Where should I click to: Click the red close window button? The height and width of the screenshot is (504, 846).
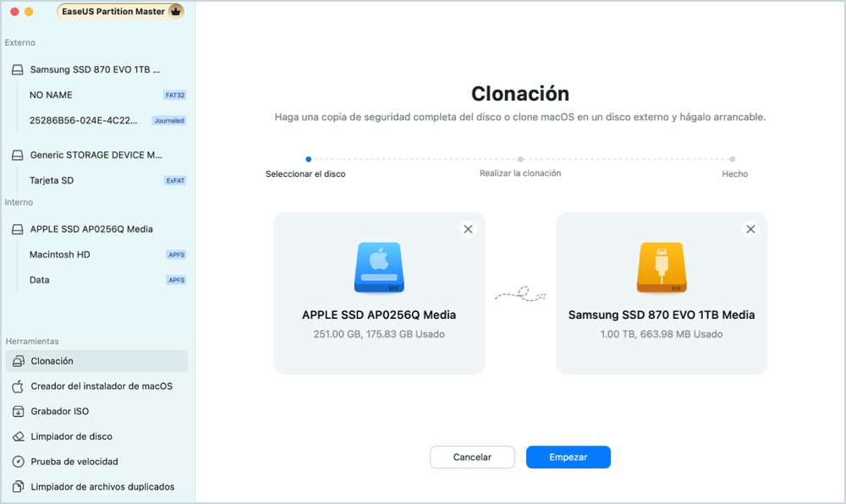(x=14, y=12)
